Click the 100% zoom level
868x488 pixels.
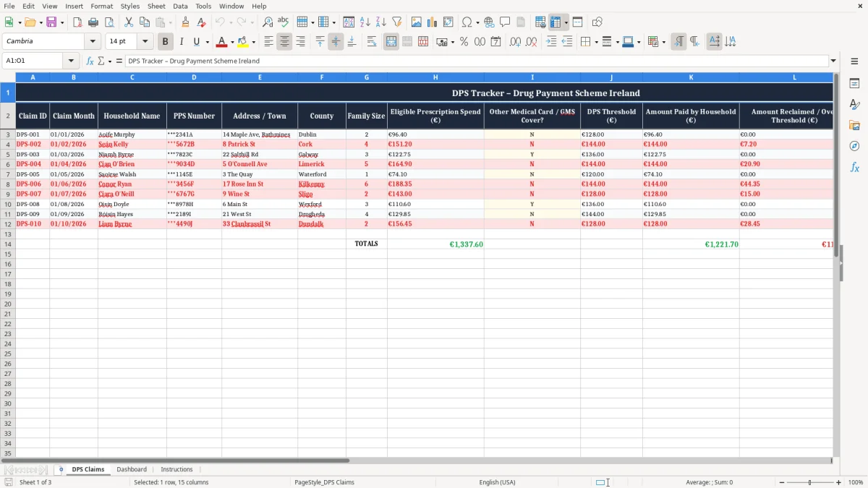[x=856, y=482]
